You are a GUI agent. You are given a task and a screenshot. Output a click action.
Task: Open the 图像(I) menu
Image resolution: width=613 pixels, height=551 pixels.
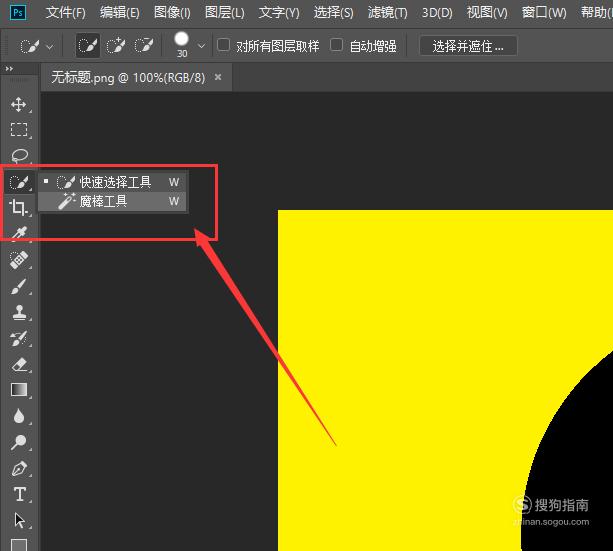coord(172,13)
